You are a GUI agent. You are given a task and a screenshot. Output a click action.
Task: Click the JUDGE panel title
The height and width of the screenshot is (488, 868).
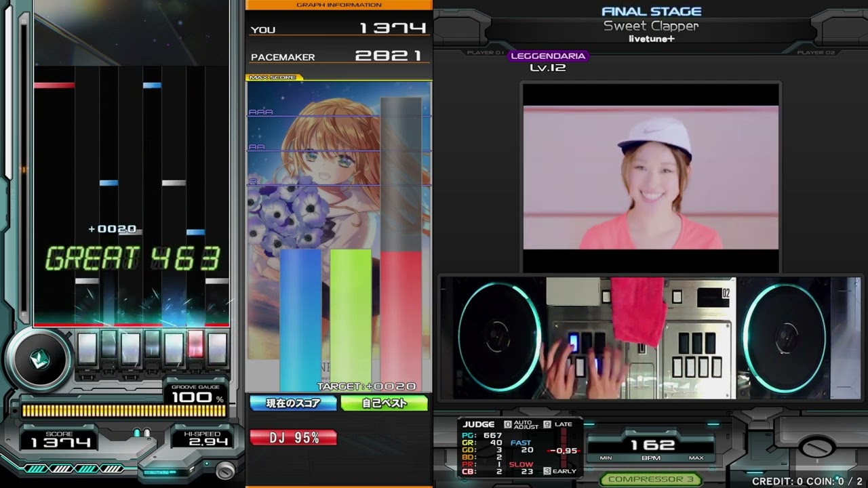(x=479, y=424)
